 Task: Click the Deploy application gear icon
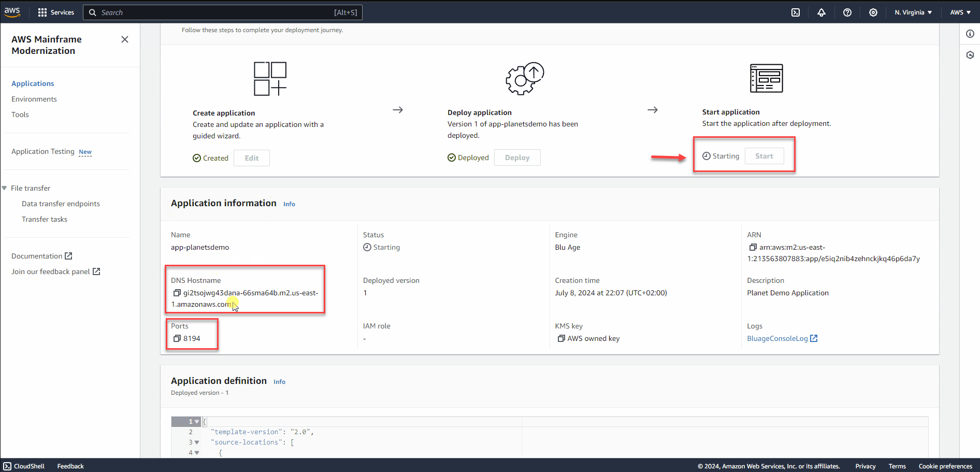[x=525, y=78]
